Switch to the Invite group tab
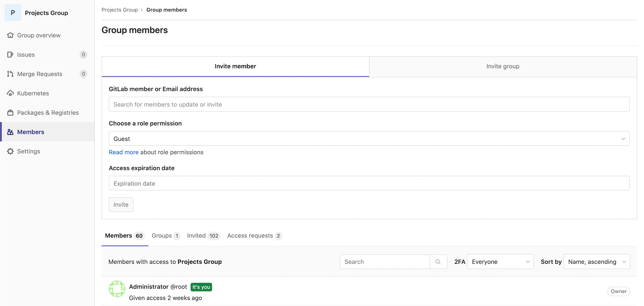 503,66
